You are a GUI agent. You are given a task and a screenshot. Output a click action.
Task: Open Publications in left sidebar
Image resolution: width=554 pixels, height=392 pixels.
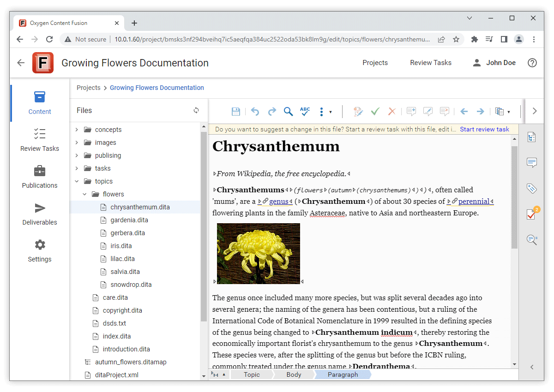(x=40, y=177)
